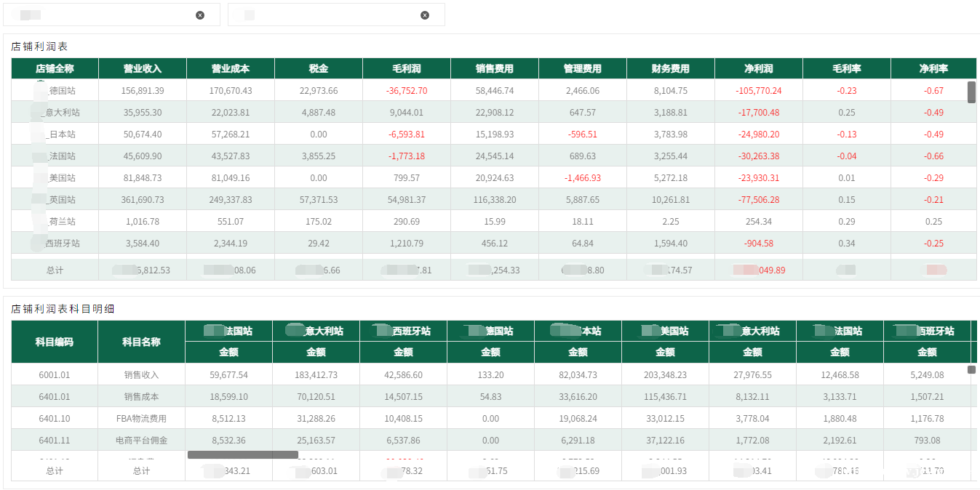980x490 pixels.
Task: Click the 科目名称 column header
Action: pos(141,342)
